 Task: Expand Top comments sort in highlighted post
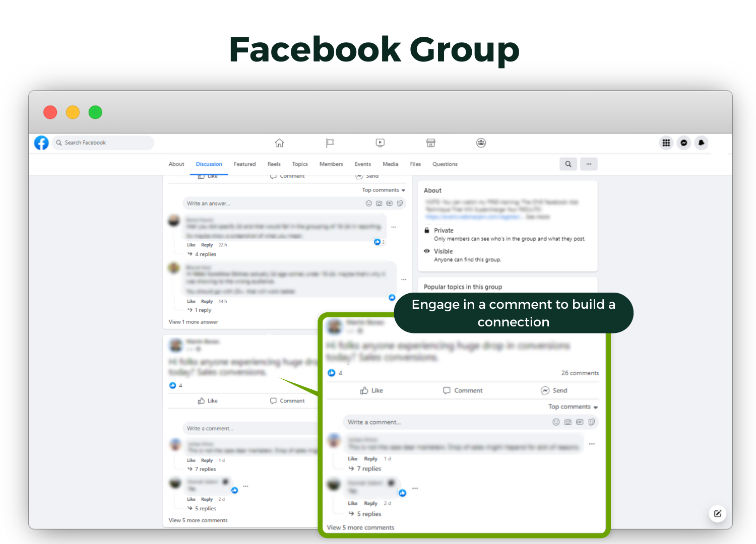(573, 407)
